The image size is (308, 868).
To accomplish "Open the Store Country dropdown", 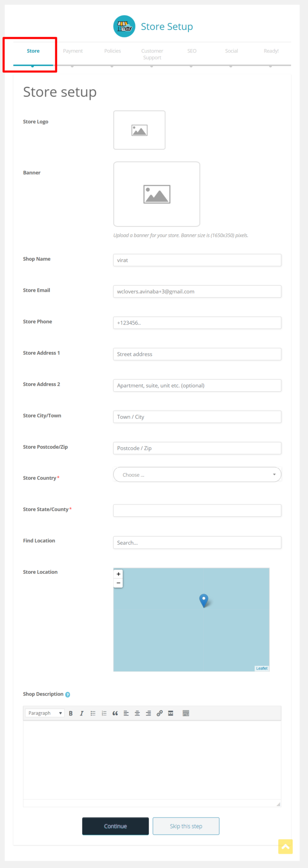I will (197, 475).
